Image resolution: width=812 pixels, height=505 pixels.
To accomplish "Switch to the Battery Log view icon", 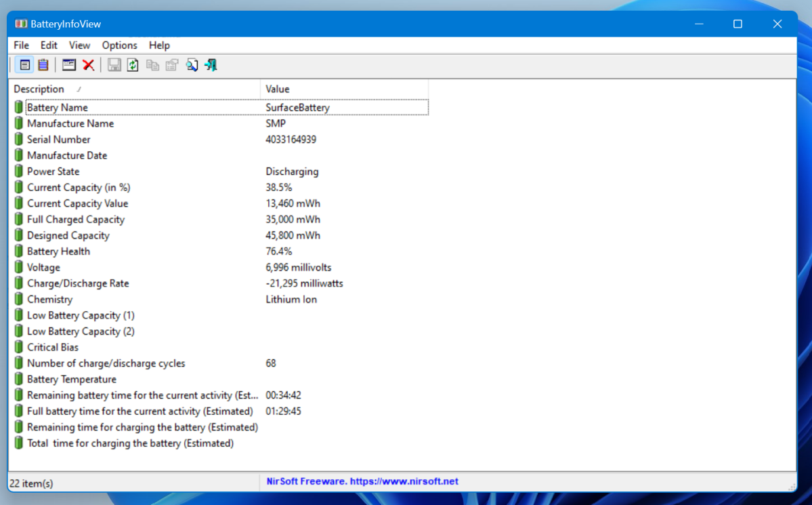I will tap(43, 65).
